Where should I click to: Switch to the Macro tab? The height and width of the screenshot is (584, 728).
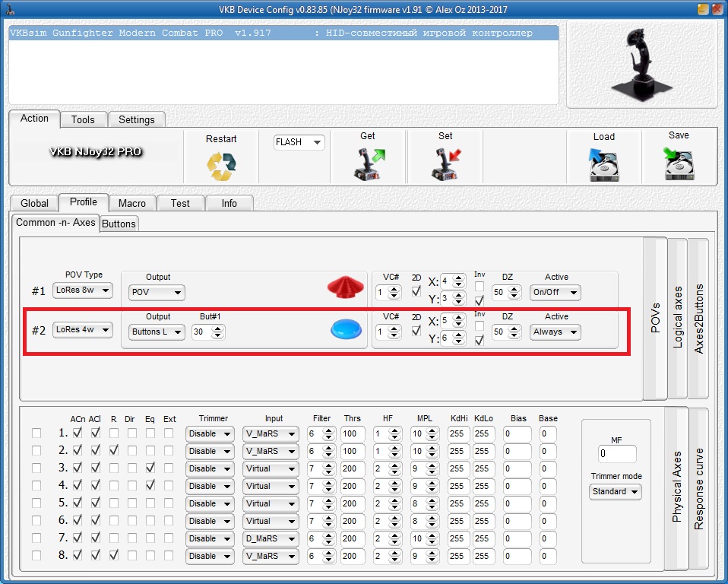132,203
